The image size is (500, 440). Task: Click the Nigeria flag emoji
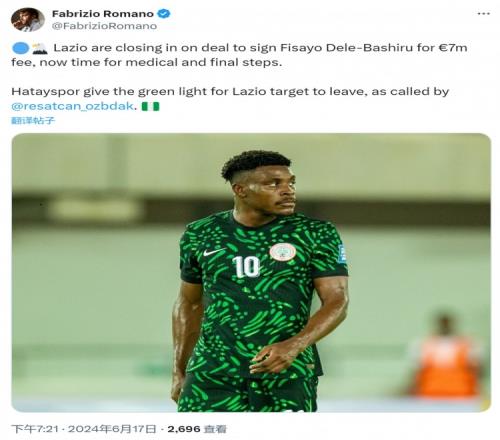coord(151,106)
